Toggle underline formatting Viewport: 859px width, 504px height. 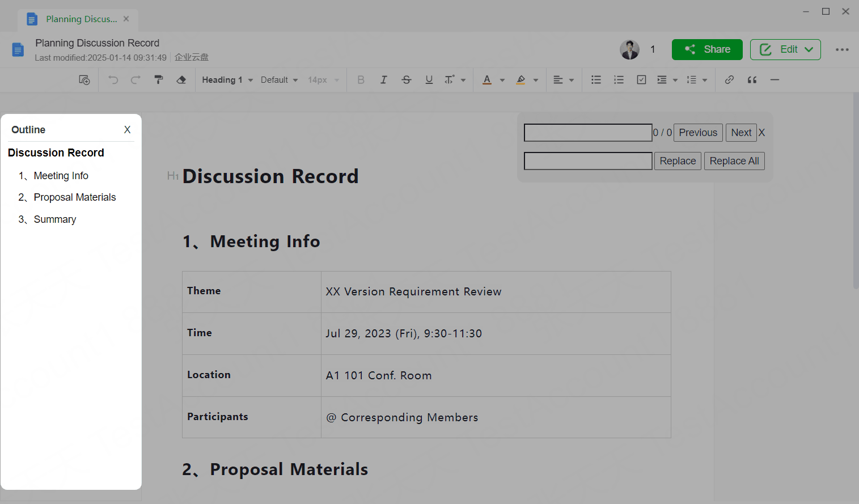tap(429, 80)
